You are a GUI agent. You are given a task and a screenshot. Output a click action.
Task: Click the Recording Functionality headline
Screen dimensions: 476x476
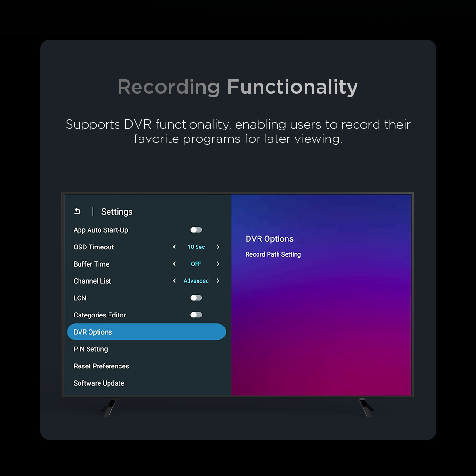pyautogui.click(x=238, y=87)
